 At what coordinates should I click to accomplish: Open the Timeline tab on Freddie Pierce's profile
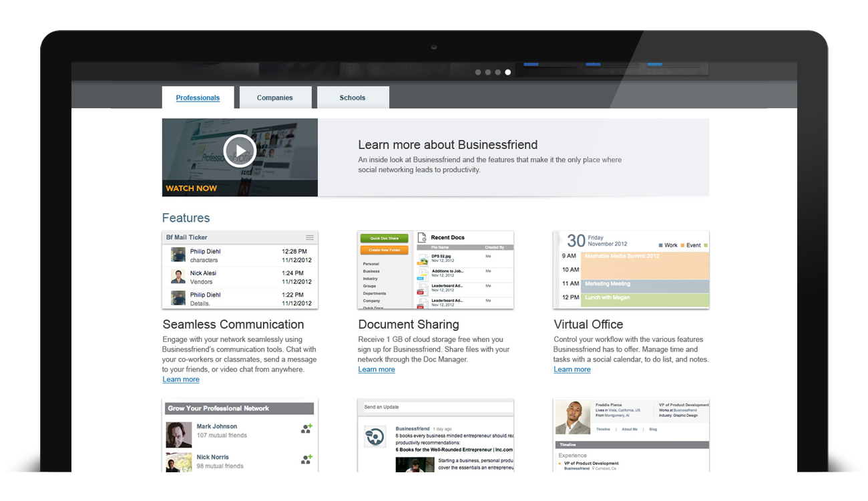[603, 429]
